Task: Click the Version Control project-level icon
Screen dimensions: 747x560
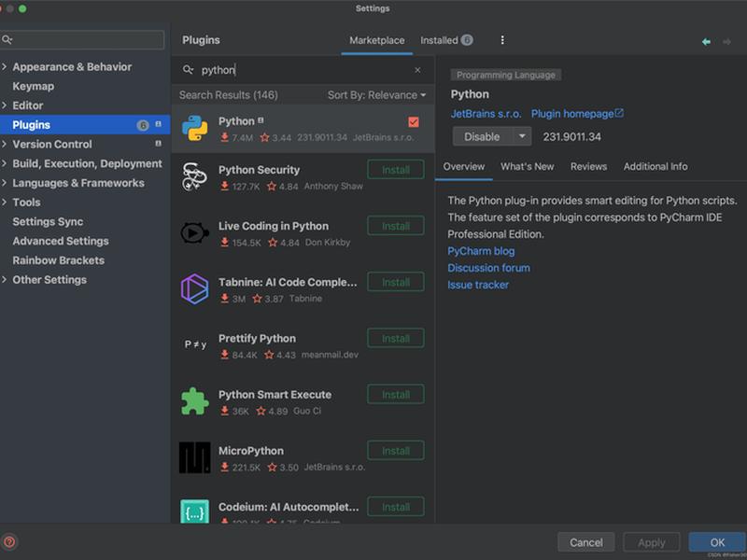Action: (x=158, y=144)
